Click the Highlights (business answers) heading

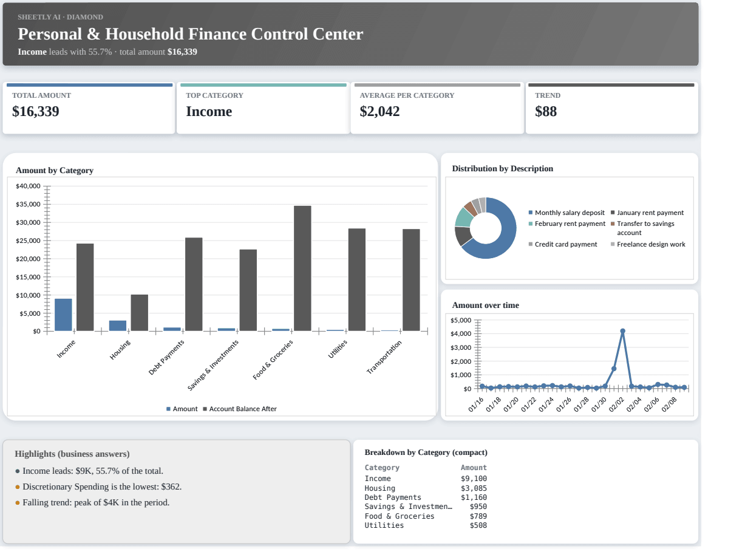point(72,454)
